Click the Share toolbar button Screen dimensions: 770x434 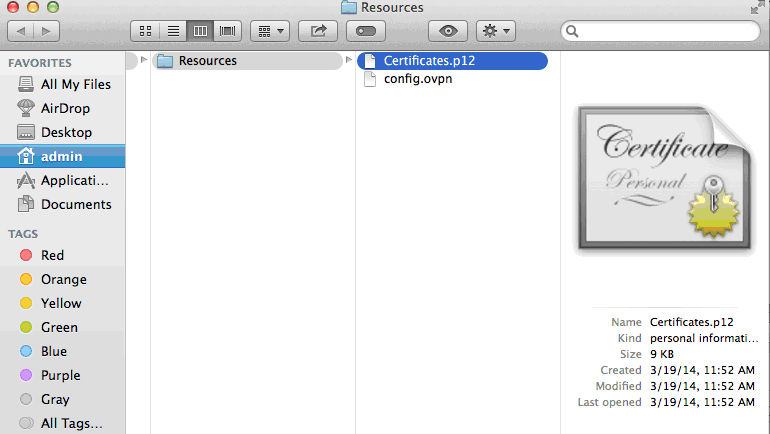point(318,31)
